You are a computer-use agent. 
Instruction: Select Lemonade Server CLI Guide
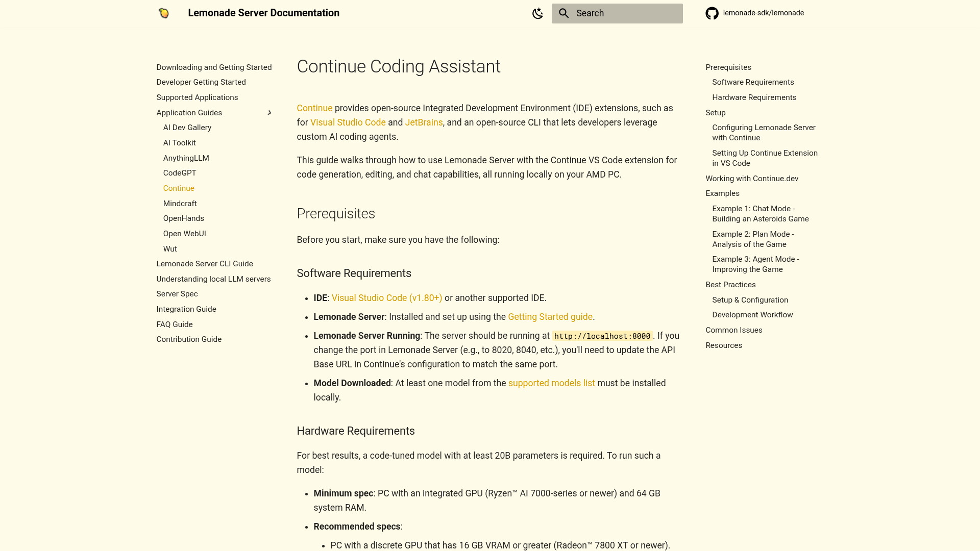pos(204,264)
